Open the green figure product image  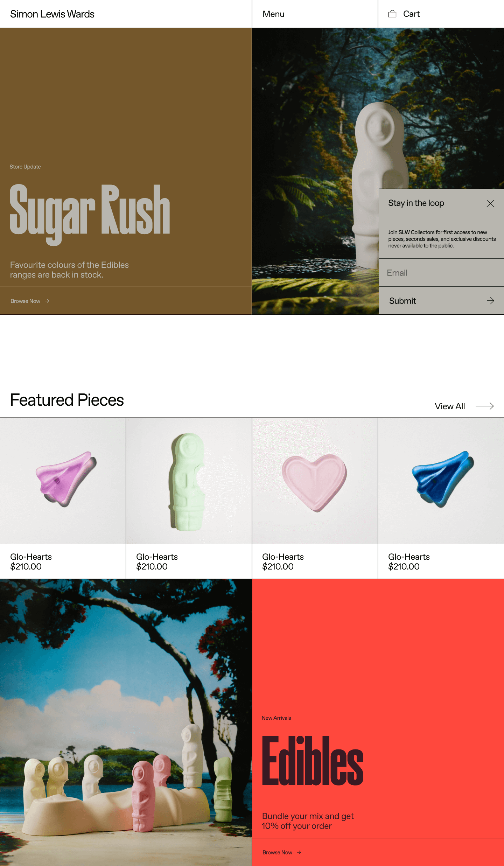[x=189, y=480]
